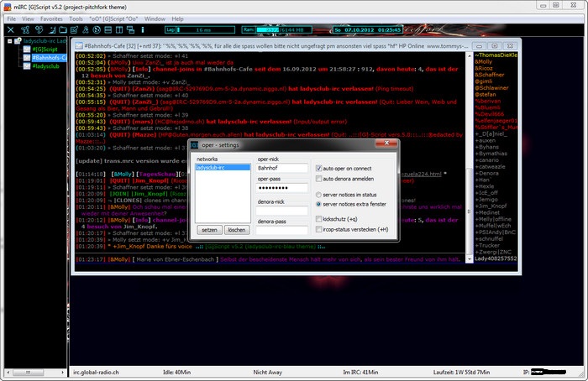
Task: Open the File menu
Action: [12, 18]
